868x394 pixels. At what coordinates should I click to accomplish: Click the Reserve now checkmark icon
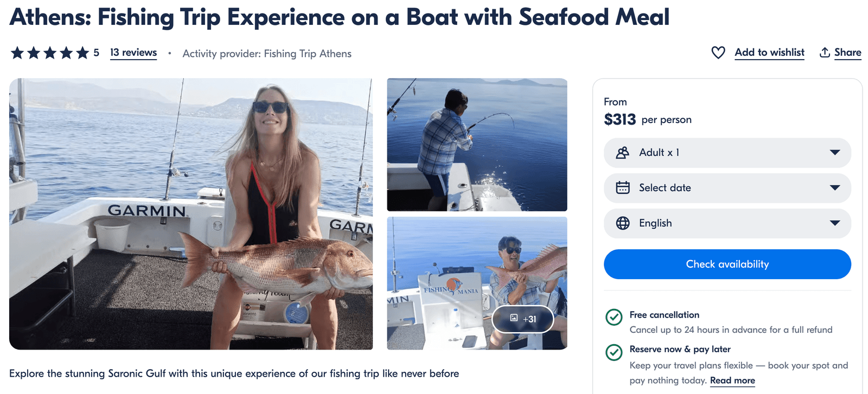[x=614, y=352]
